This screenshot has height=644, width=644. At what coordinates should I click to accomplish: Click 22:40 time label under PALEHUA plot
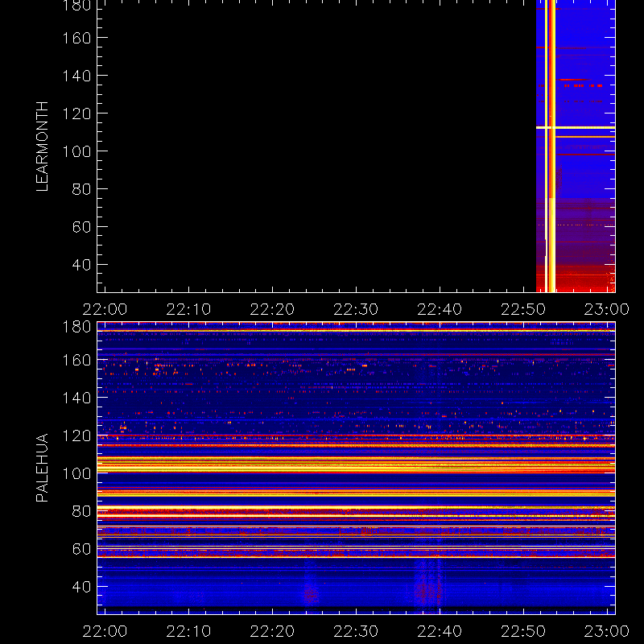(440, 631)
